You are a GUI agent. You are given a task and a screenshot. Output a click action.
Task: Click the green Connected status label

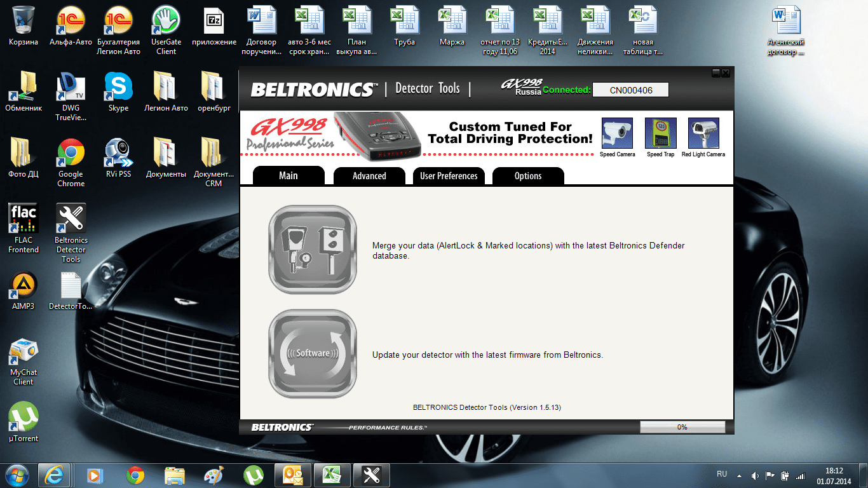click(x=566, y=90)
